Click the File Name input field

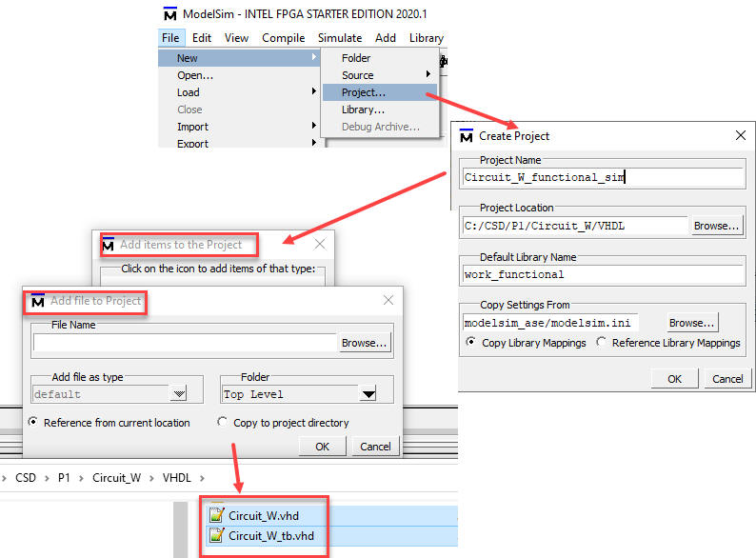pyautogui.click(x=185, y=343)
